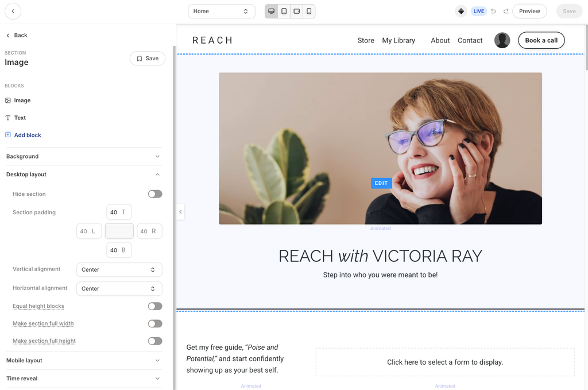Select the desktop device view icon
The image size is (588, 390).
click(271, 11)
